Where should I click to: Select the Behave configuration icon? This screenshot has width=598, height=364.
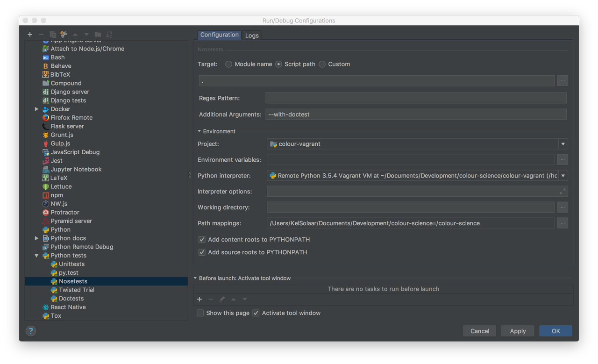(45, 66)
